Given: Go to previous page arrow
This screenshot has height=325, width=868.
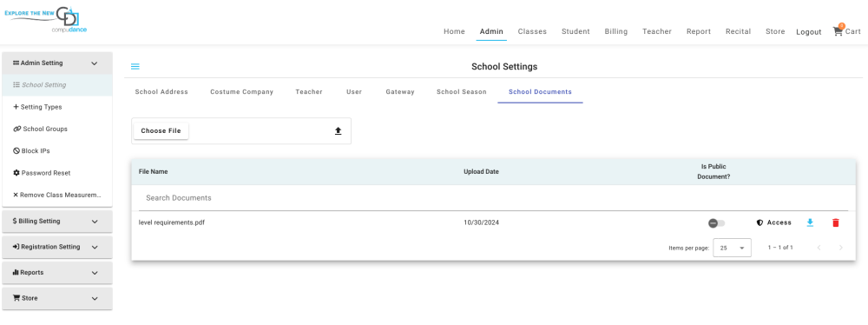Looking at the screenshot, I should [x=819, y=248].
